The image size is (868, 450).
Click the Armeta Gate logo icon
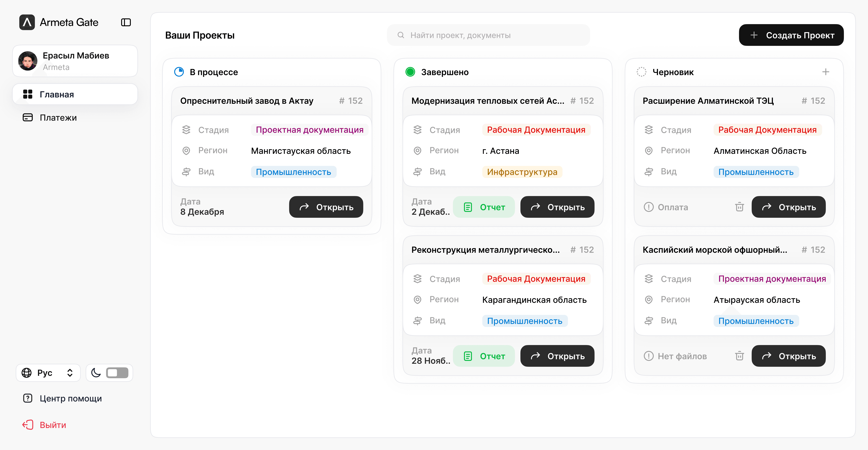(x=27, y=22)
